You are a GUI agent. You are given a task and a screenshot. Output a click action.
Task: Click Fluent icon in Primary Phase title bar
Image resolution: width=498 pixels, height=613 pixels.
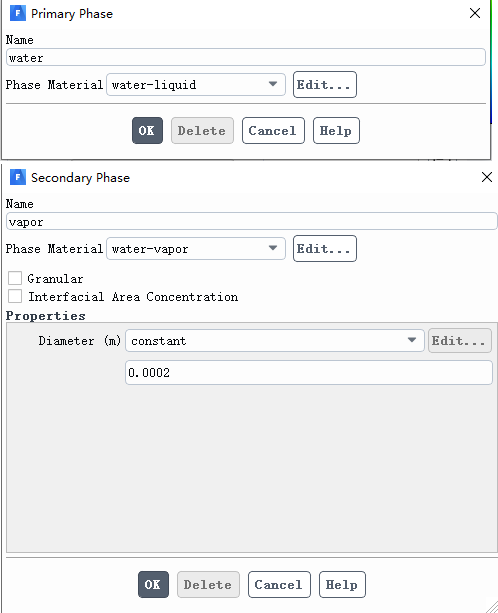click(x=18, y=13)
